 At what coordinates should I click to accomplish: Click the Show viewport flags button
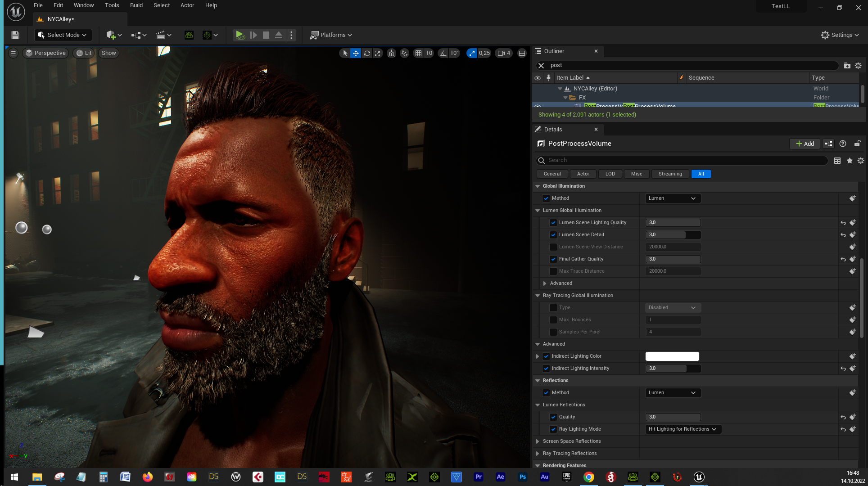click(x=108, y=53)
